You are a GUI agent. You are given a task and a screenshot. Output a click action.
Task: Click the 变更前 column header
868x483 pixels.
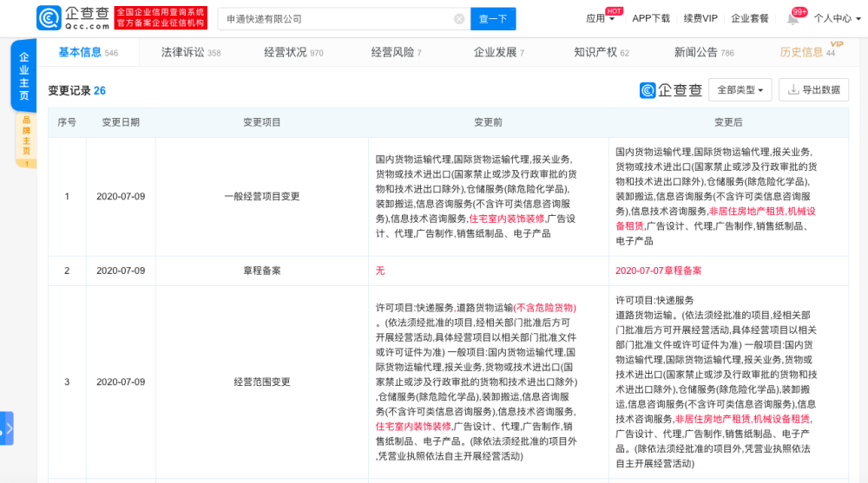[x=488, y=122]
